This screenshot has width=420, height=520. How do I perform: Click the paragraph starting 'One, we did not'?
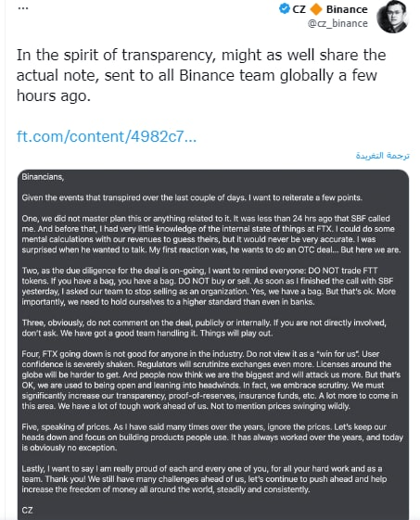tap(211, 235)
